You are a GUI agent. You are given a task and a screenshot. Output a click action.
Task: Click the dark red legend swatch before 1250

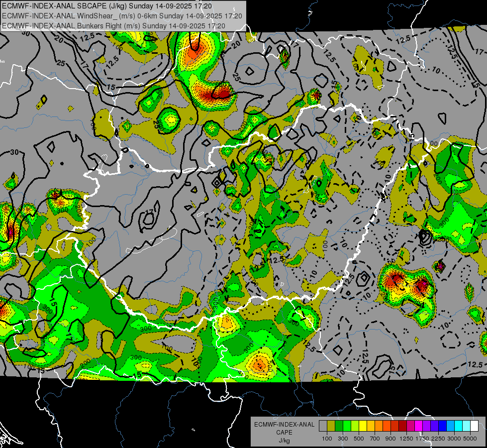[x=402, y=426]
